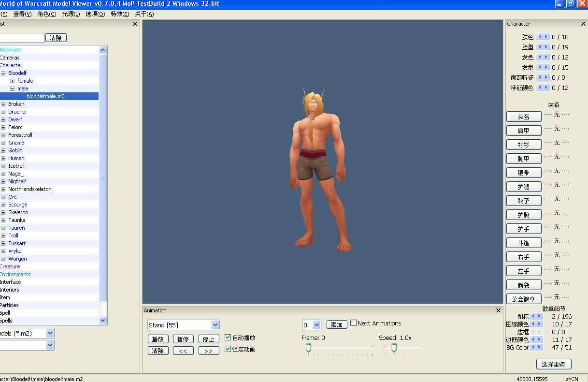Click previous arrow for 肤色 skin color
The height and width of the screenshot is (382, 588).
(540, 37)
